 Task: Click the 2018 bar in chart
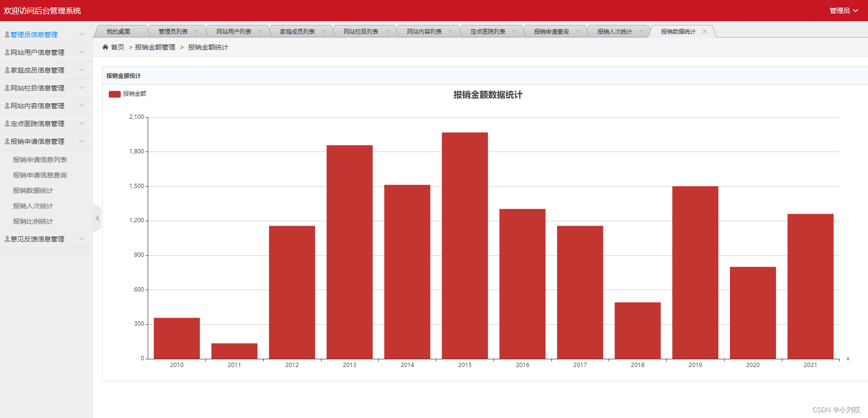tap(638, 330)
